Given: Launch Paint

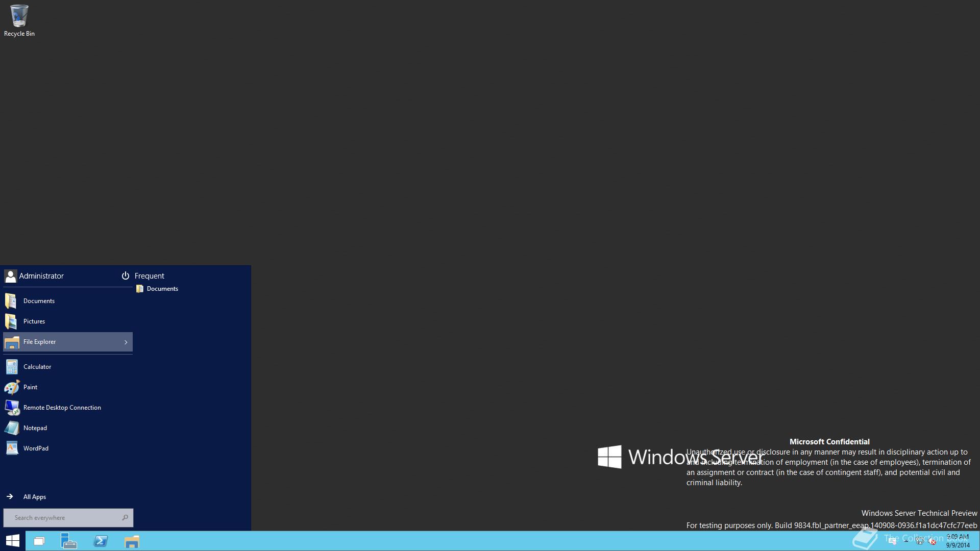Looking at the screenshot, I should [68, 387].
